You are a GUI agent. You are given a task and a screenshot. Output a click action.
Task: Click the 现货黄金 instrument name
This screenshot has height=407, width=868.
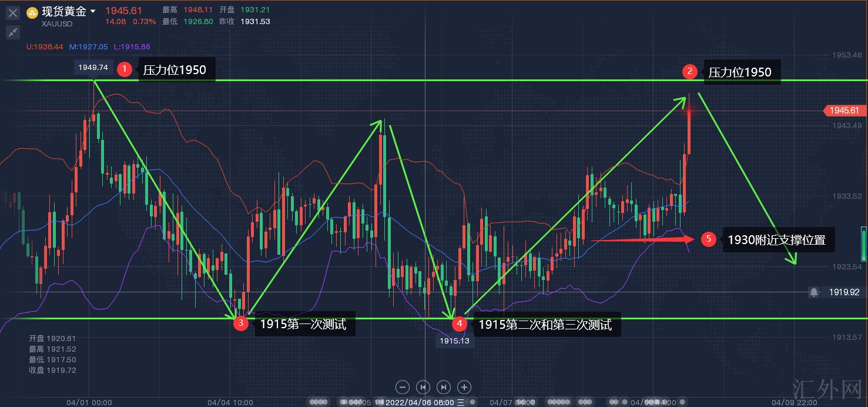click(64, 12)
